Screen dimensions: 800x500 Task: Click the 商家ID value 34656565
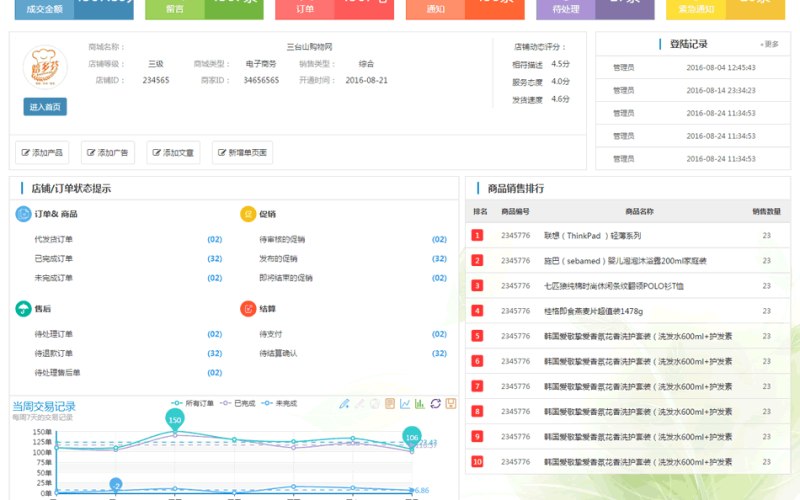(x=261, y=80)
